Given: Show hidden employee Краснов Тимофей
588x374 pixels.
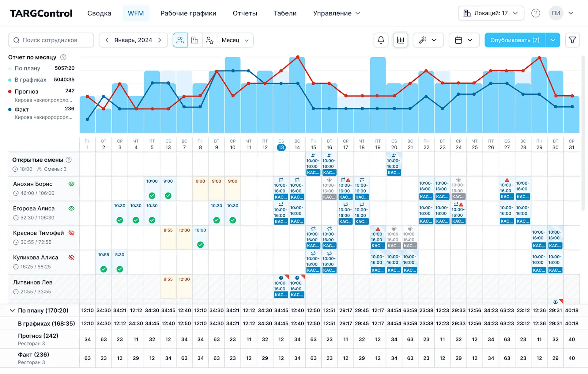Looking at the screenshot, I should (x=71, y=233).
